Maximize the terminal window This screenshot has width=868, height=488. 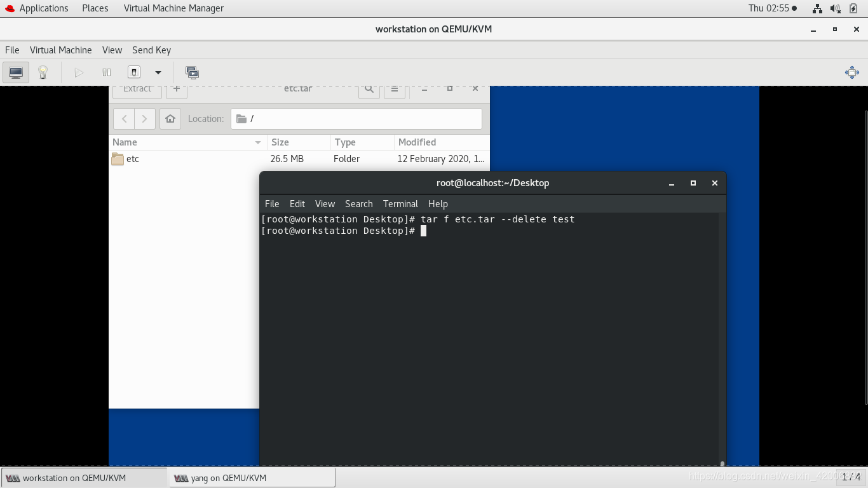coord(693,183)
